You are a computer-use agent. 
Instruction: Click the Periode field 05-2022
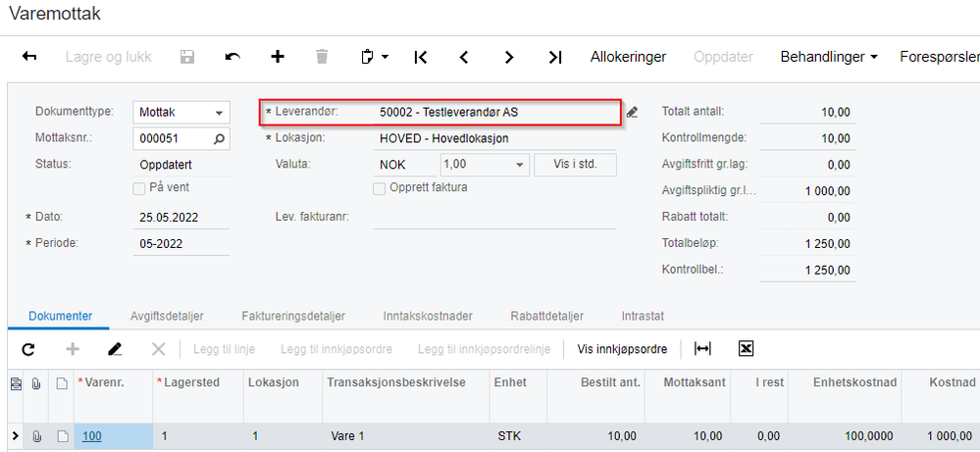[x=181, y=243]
